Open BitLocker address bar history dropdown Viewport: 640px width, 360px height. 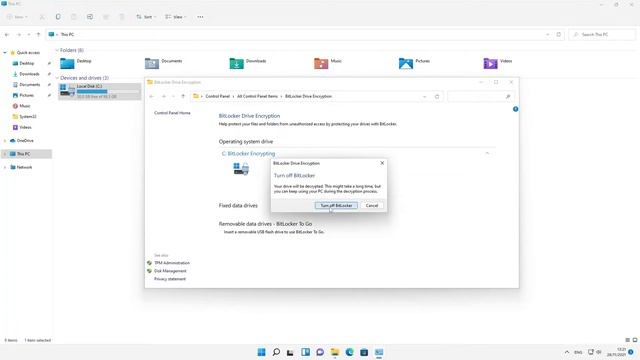[x=424, y=96]
